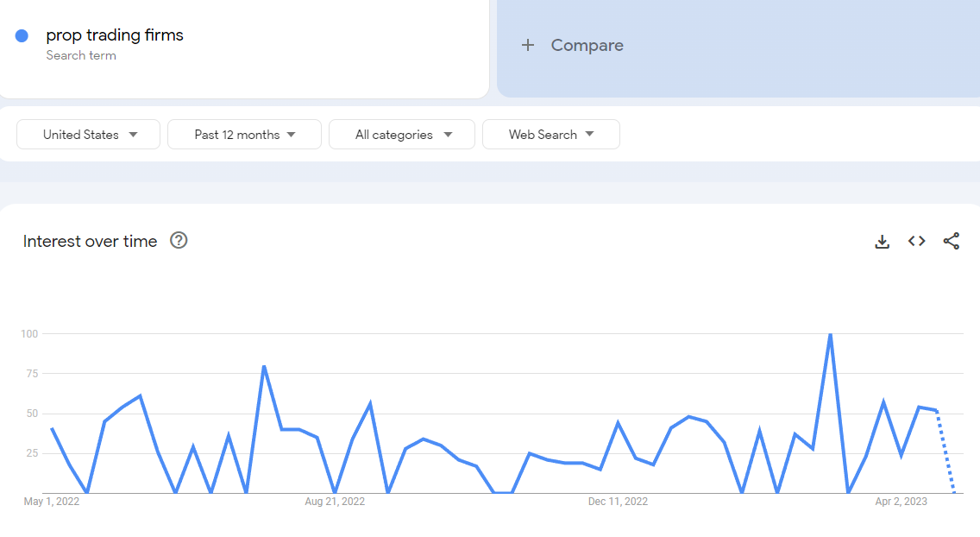This screenshot has height=537, width=980.
Task: Click the 25 y-axis label
Action: point(32,453)
